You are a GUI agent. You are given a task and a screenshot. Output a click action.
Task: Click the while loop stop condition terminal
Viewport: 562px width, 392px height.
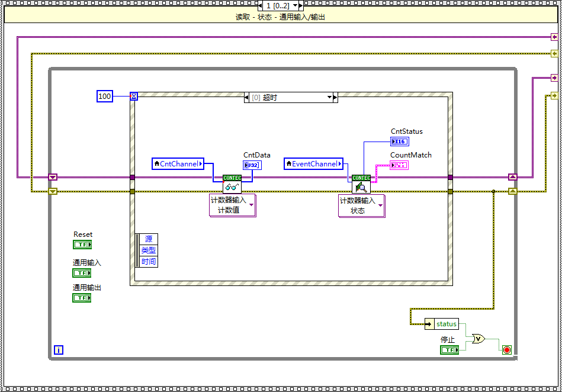[506, 349]
